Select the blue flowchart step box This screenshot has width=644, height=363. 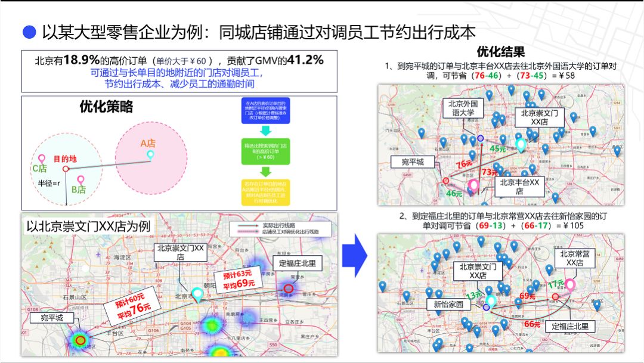click(x=265, y=111)
